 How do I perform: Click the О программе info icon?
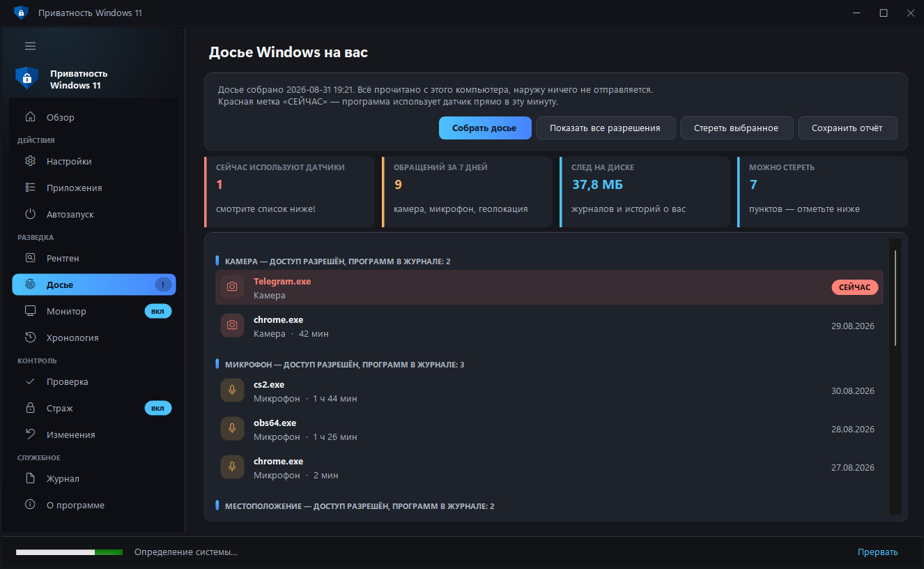click(x=30, y=505)
